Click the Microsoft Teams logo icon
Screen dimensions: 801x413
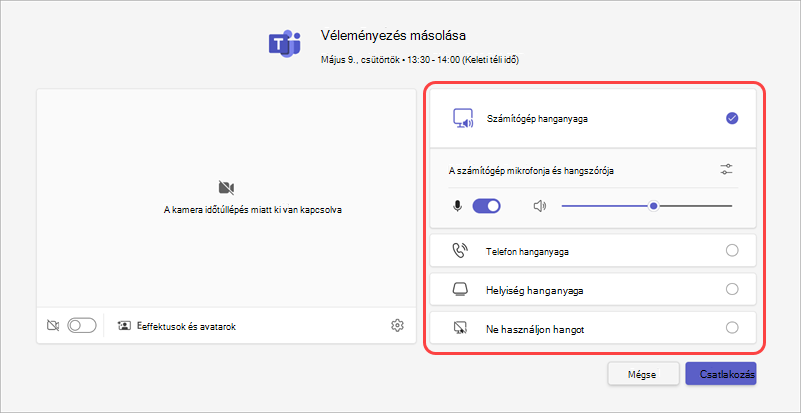[285, 44]
